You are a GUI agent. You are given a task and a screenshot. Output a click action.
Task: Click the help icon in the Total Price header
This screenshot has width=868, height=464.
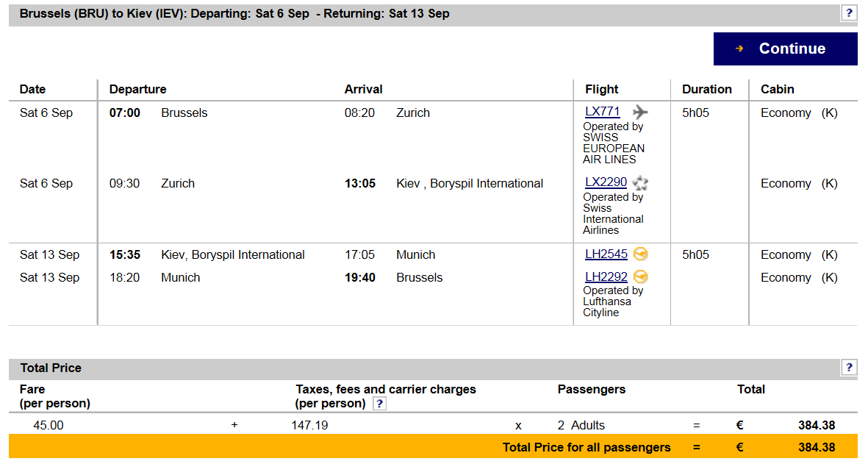click(849, 367)
